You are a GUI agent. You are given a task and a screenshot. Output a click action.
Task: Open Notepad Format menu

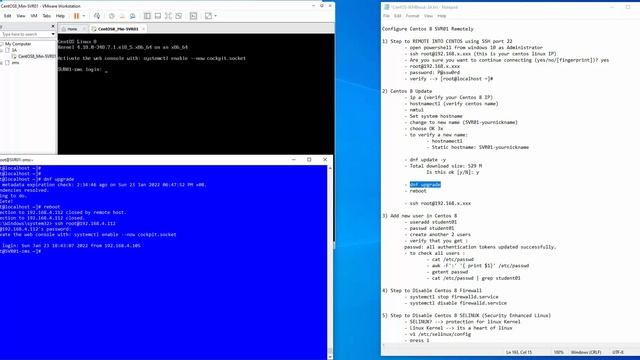click(412, 16)
